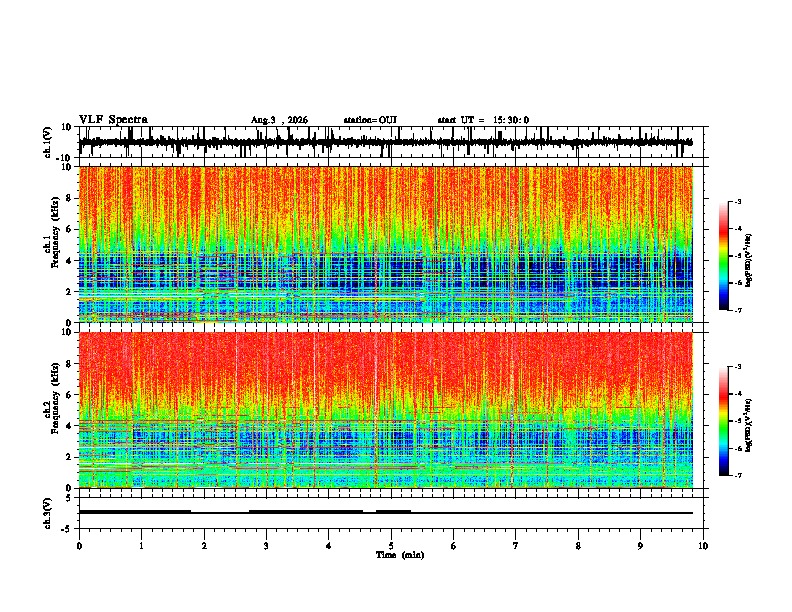This screenshot has height=612, width=792.
Task: Click the time axis tick label '8'
Action: tap(578, 546)
